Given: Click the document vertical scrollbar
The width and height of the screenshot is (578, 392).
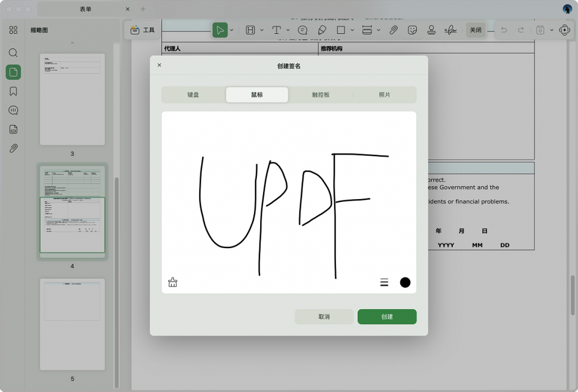Looking at the screenshot, I should click(x=572, y=295).
